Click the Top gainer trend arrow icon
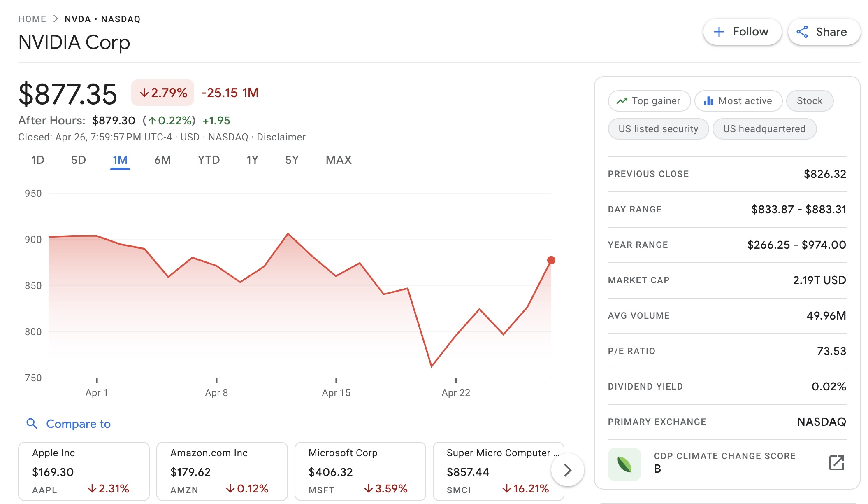This screenshot has height=504, width=868. (622, 101)
